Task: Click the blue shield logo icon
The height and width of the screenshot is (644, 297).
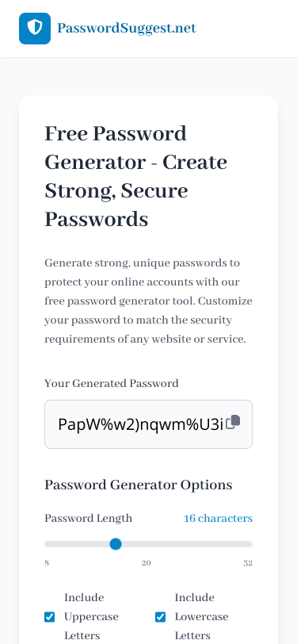Action: pos(35,29)
